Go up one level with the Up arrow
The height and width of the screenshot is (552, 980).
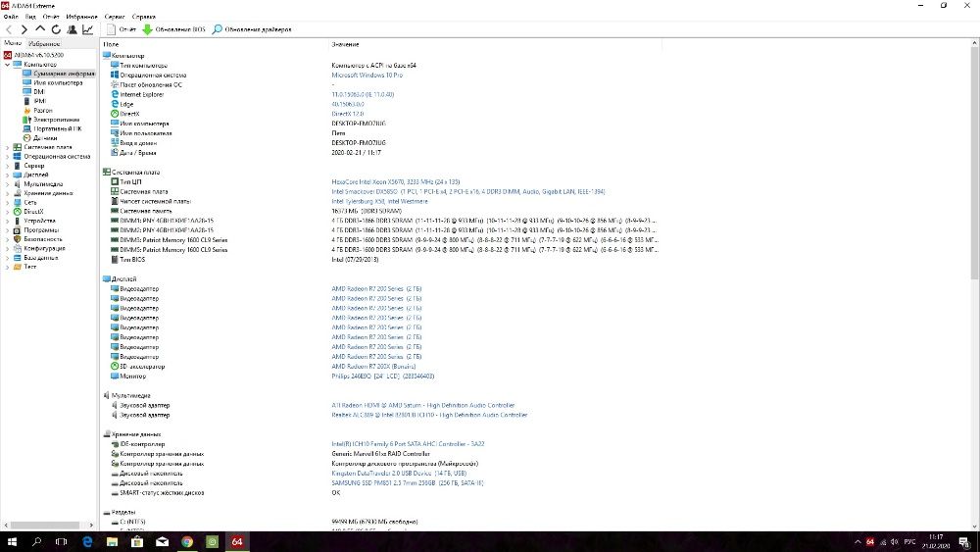tap(40, 28)
